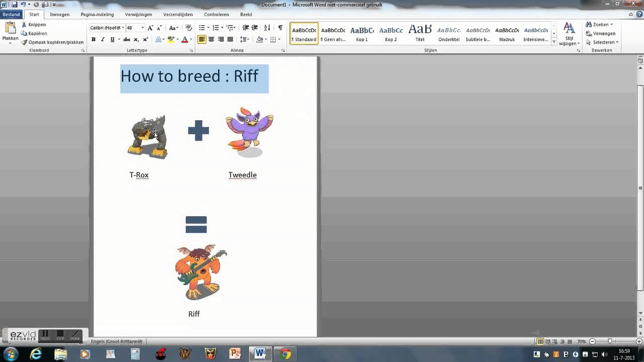Click the save icon in quick access toolbar
The width and height of the screenshot is (644, 362).
tap(14, 5)
